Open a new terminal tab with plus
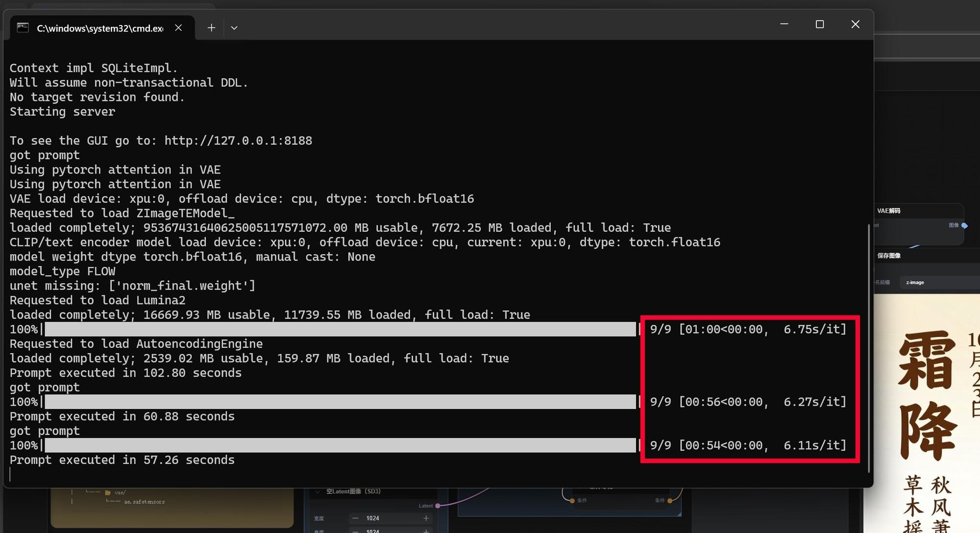The image size is (980, 533). 211,28
